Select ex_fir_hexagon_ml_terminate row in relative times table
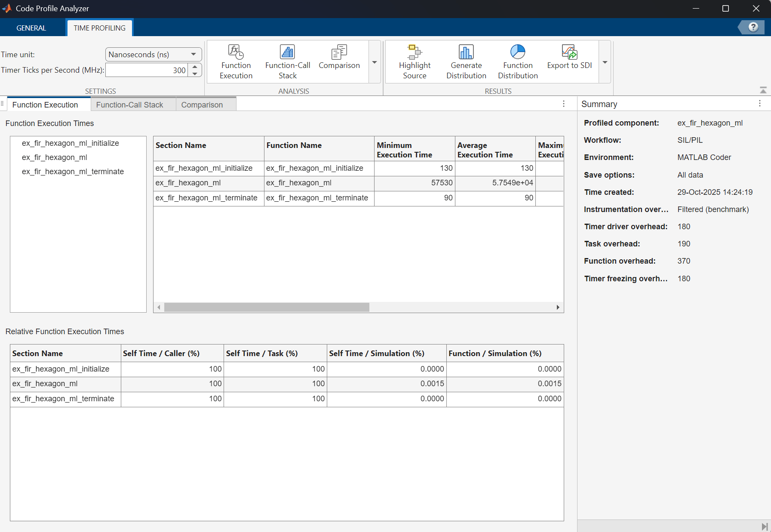Viewport: 771px width, 532px height. click(x=287, y=399)
